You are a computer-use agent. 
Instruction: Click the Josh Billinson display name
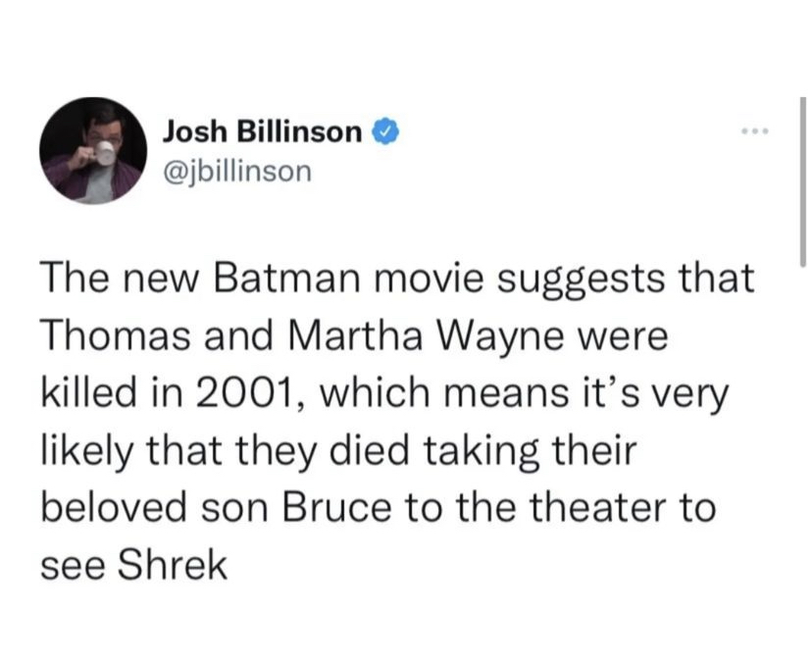[263, 131]
